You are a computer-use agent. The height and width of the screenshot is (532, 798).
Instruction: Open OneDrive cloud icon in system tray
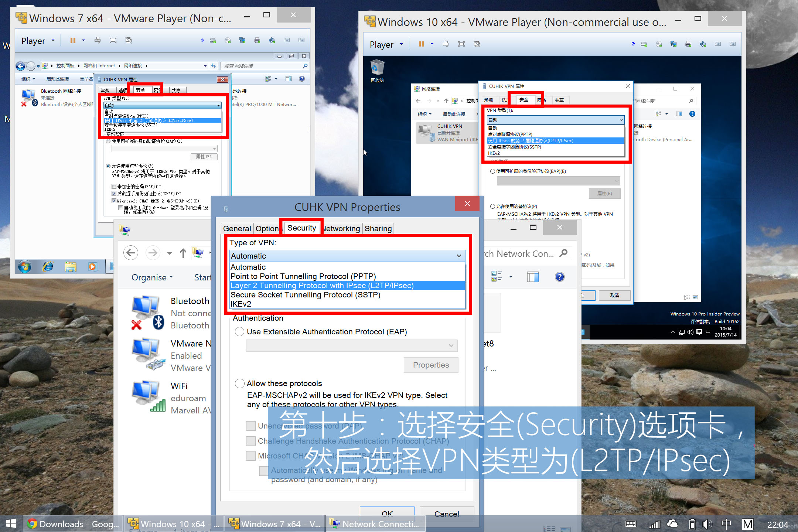coord(672,524)
